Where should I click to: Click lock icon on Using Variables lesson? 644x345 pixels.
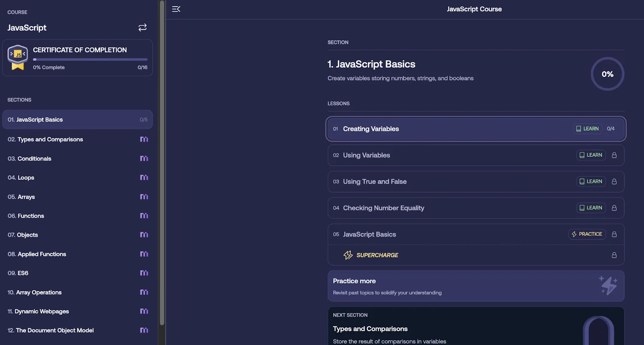pyautogui.click(x=614, y=155)
